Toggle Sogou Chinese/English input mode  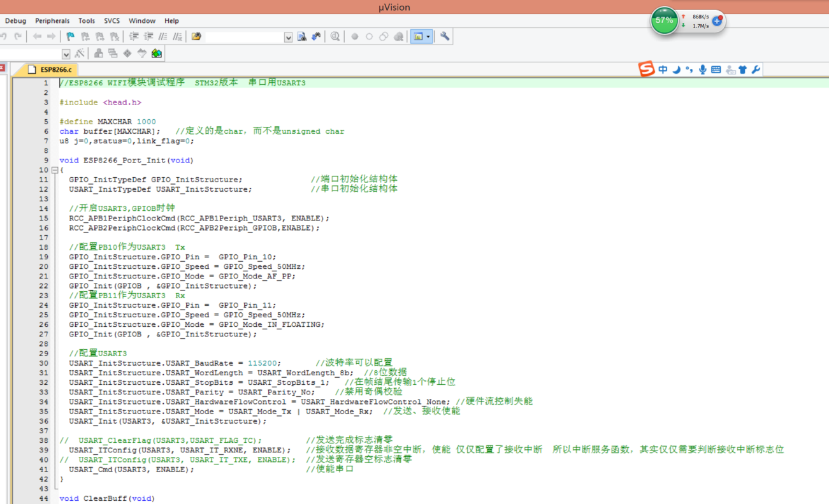coord(663,69)
